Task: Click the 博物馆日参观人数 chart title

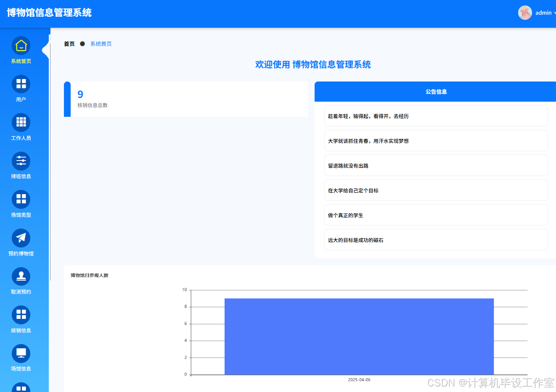Action: (x=90, y=276)
